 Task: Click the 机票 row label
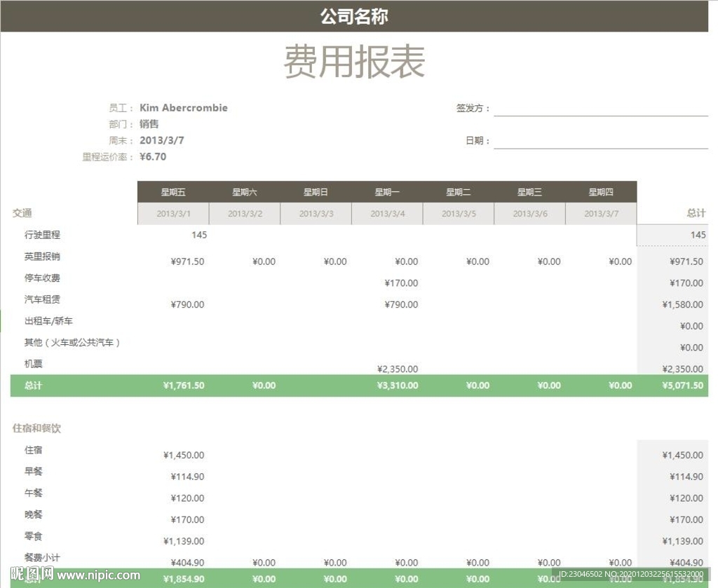point(34,364)
